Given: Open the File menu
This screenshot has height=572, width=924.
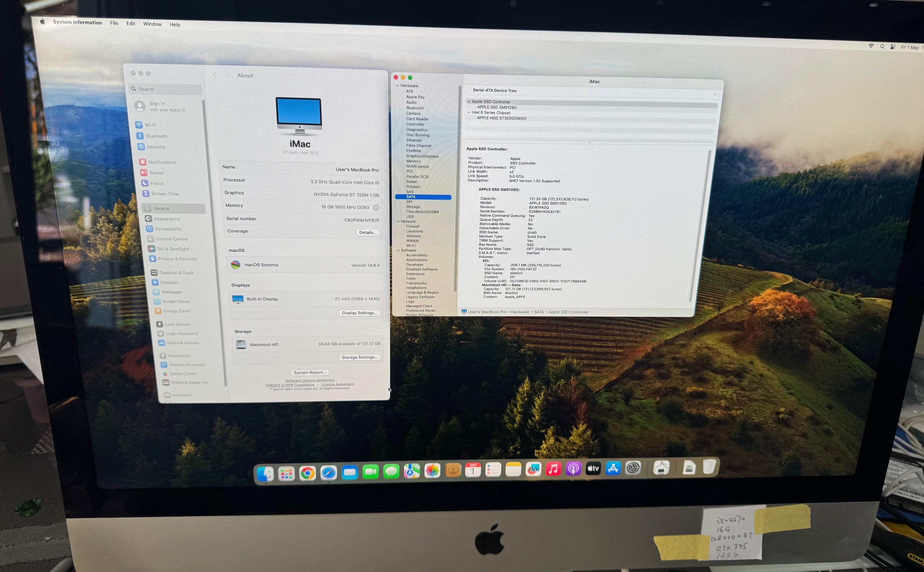Looking at the screenshot, I should pyautogui.click(x=114, y=23).
